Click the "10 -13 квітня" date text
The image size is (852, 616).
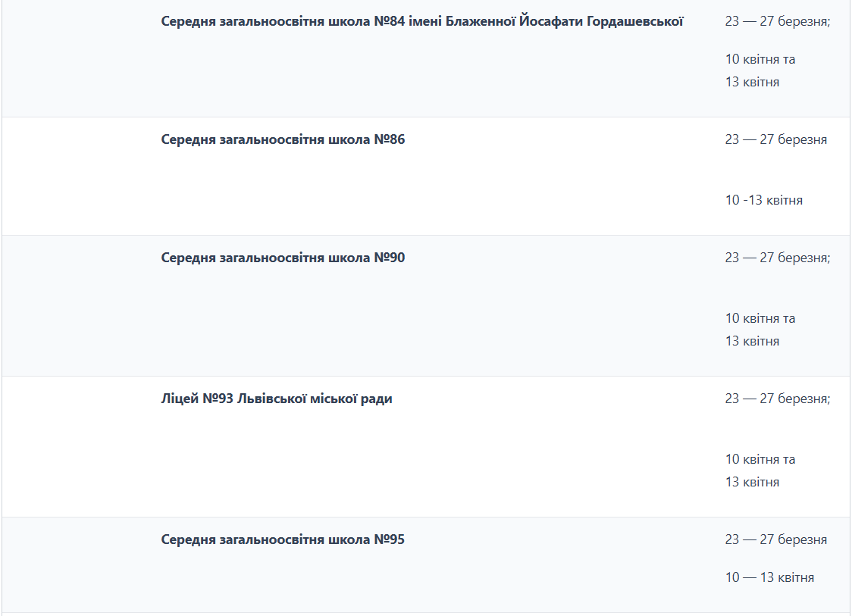pos(763,200)
